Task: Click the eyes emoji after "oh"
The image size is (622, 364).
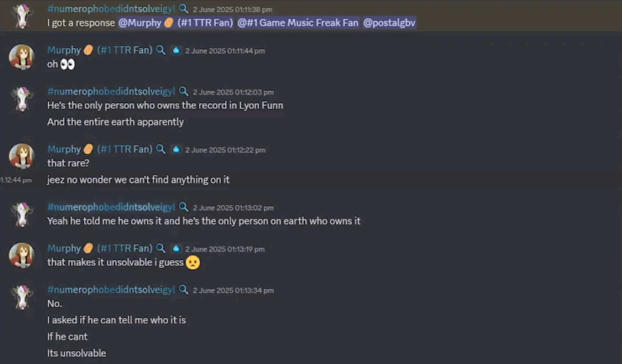Action: point(68,64)
